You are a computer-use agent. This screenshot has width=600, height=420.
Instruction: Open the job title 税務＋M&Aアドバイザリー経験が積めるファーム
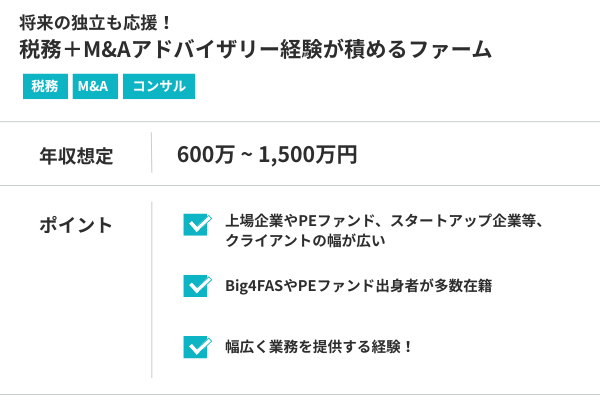point(256,49)
